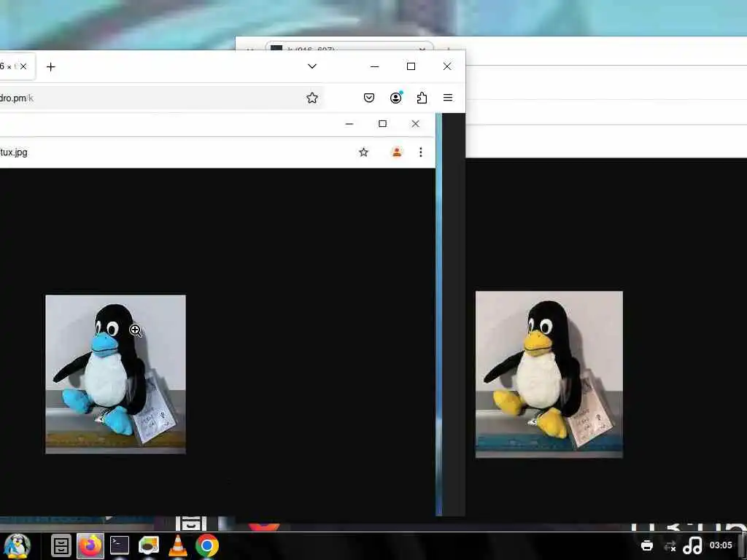Open Firefox extensions puzzle icon

422,98
